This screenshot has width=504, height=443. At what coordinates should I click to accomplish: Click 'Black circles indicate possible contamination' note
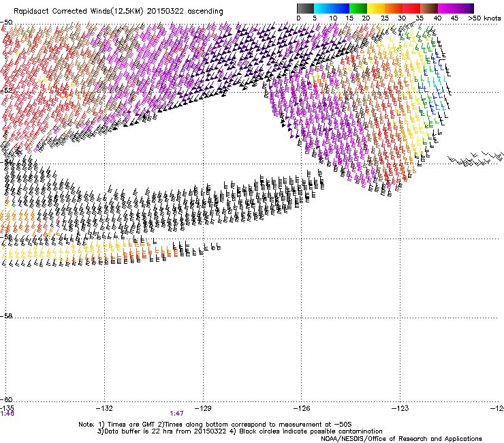click(x=311, y=431)
